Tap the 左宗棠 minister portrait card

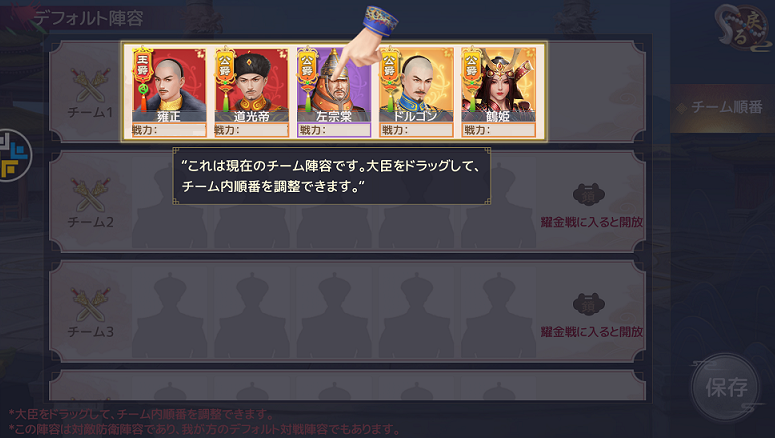tap(334, 92)
